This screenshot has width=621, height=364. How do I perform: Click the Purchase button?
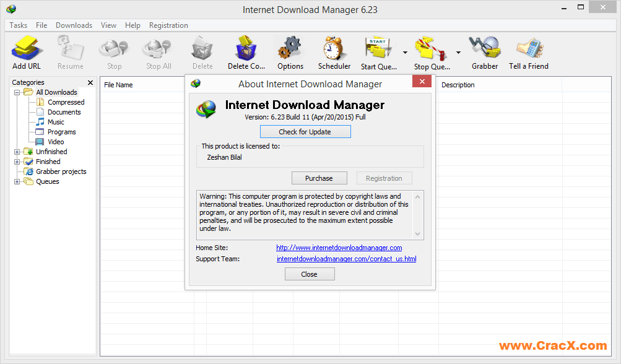319,178
